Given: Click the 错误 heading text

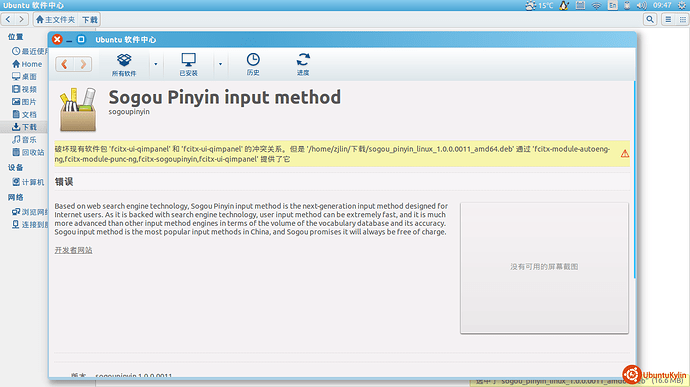Looking at the screenshot, I should 64,181.
